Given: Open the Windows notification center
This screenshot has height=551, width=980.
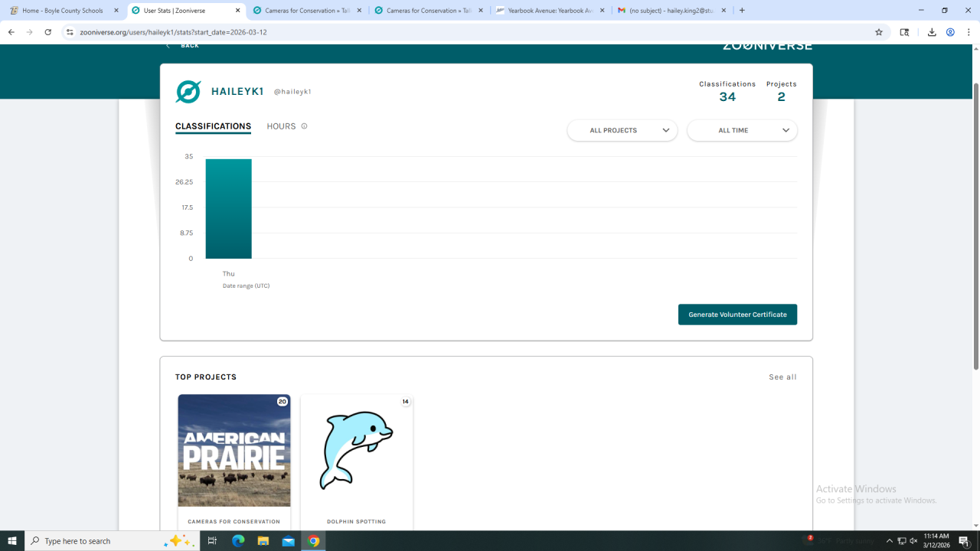Looking at the screenshot, I should (965, 541).
